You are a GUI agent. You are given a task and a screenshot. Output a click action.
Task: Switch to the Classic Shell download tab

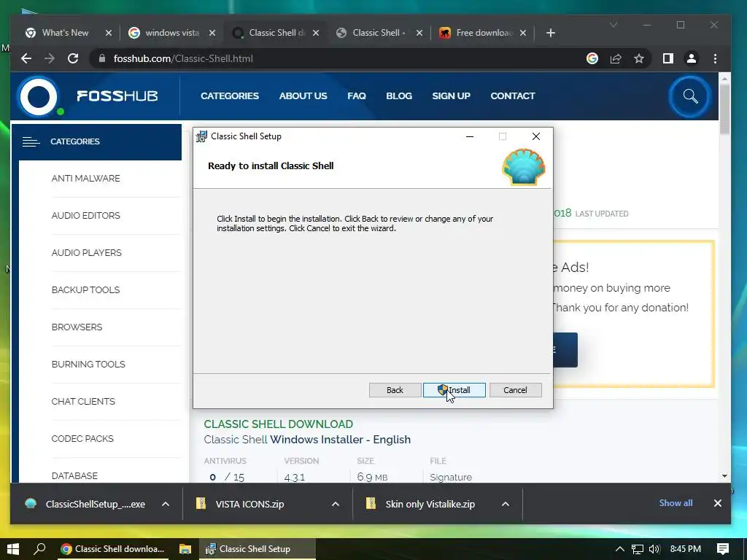(276, 33)
